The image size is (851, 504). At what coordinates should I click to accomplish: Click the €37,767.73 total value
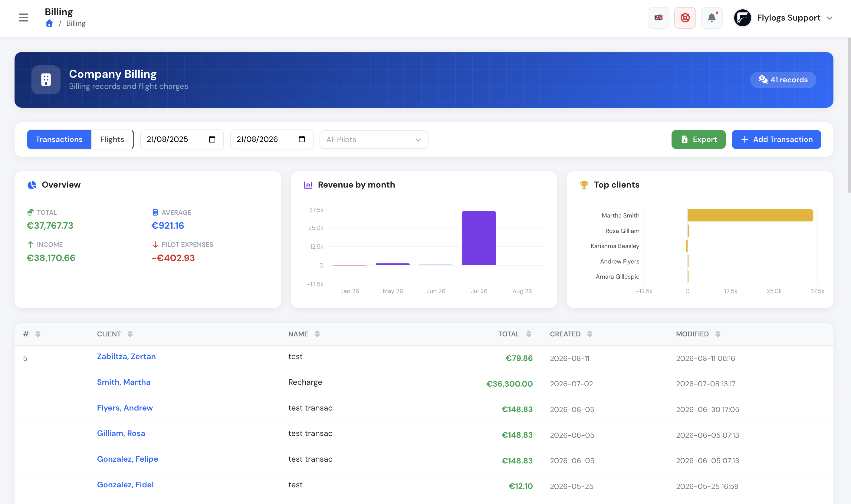(x=50, y=225)
